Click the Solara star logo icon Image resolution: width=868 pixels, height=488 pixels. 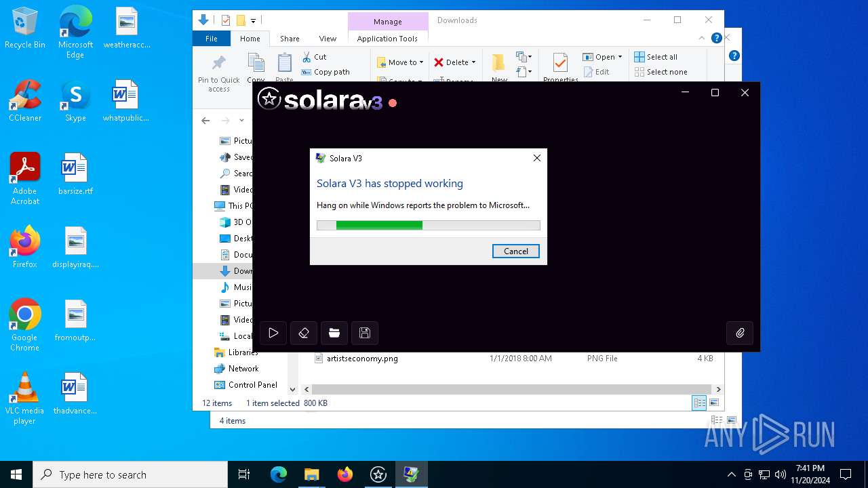269,99
